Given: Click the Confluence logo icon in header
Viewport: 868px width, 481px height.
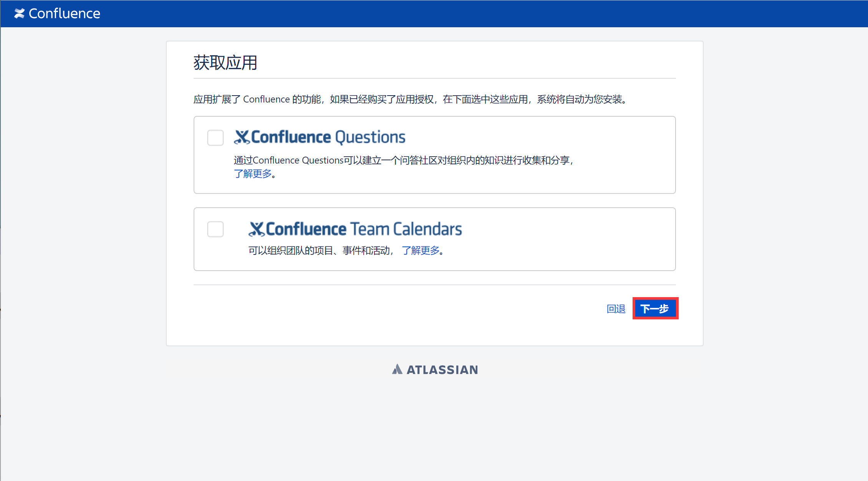Looking at the screenshot, I should [x=19, y=13].
